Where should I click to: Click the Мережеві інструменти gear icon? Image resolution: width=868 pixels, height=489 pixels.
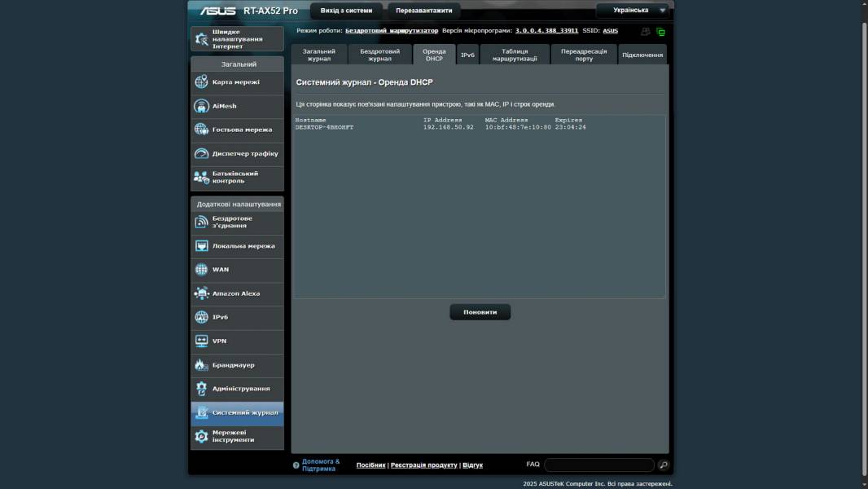(201, 437)
